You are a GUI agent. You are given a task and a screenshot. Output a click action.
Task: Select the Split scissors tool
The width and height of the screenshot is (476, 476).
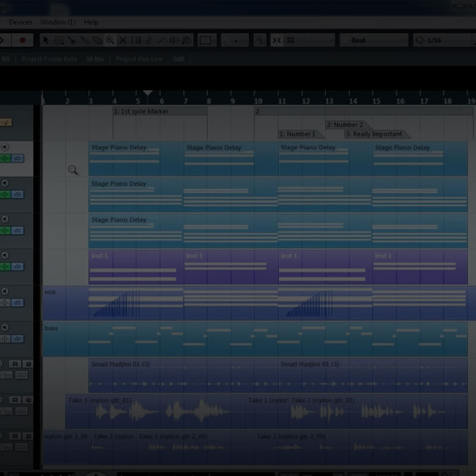(72, 40)
